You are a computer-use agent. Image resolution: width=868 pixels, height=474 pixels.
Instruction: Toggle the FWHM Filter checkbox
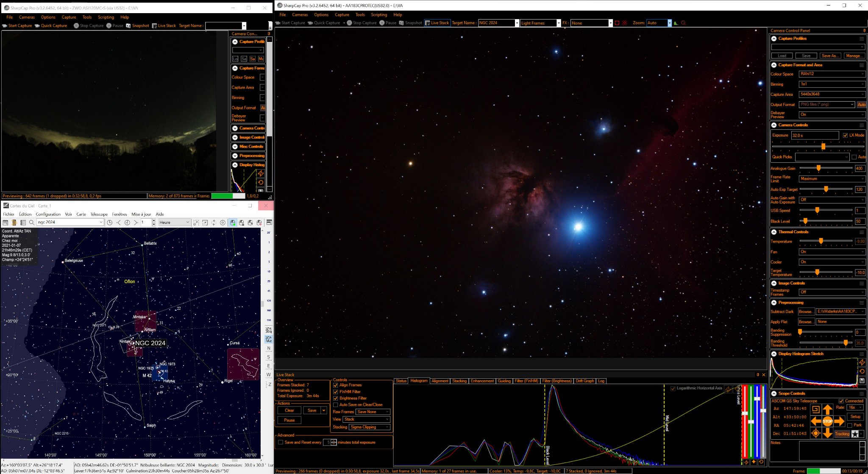click(335, 392)
